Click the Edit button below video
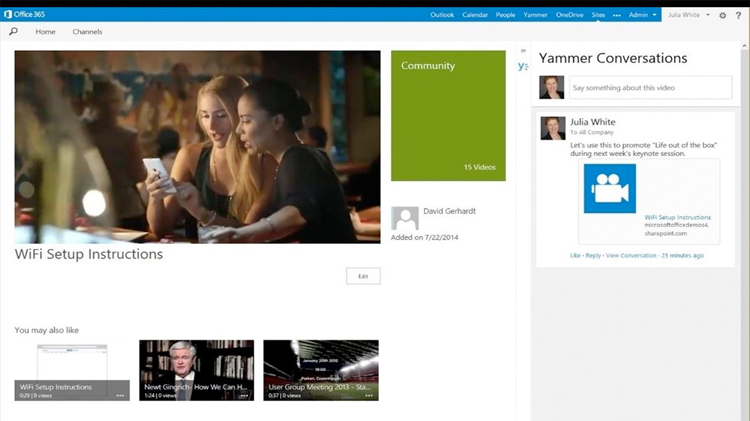 (363, 276)
